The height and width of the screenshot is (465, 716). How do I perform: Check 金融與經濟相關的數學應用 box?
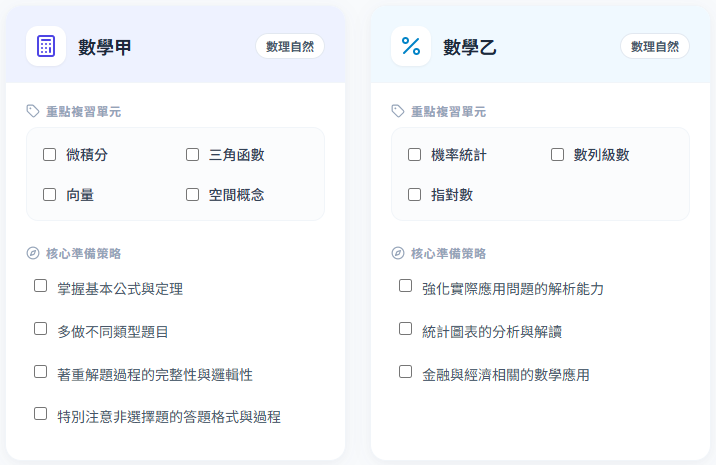[405, 372]
